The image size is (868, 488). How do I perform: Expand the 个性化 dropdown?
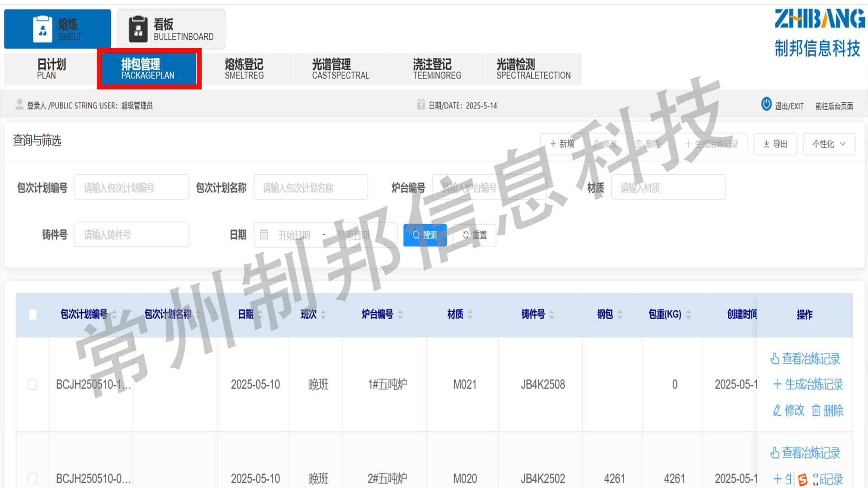tap(829, 144)
